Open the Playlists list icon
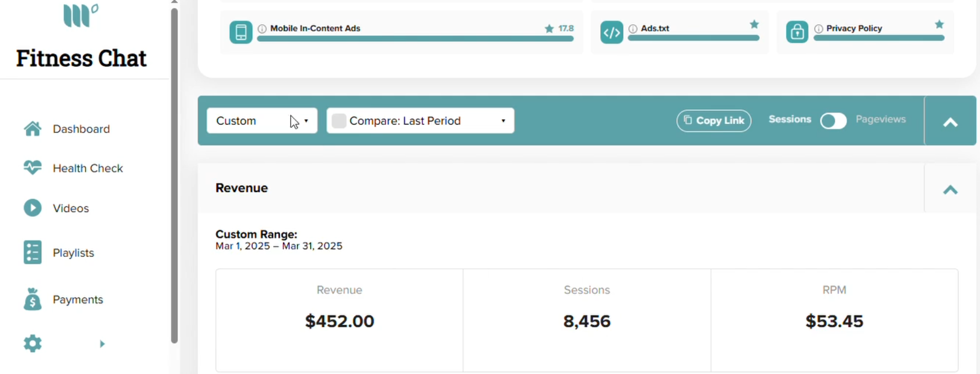Image resolution: width=980 pixels, height=374 pixels. tap(33, 252)
